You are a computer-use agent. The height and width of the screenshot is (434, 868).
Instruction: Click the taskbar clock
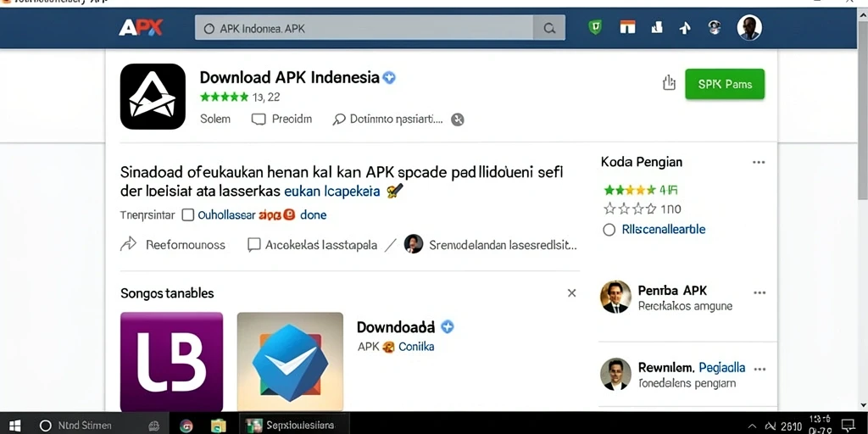coord(819,425)
